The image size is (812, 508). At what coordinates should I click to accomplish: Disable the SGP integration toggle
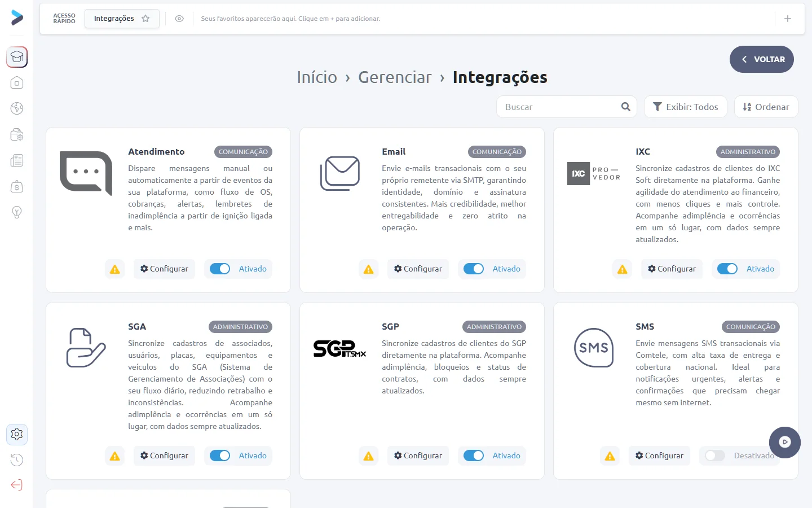[x=474, y=456]
